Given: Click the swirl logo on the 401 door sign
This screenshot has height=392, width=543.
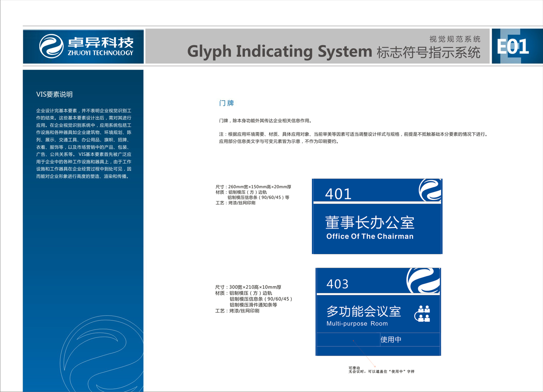Looking at the screenshot, I should [430, 190].
